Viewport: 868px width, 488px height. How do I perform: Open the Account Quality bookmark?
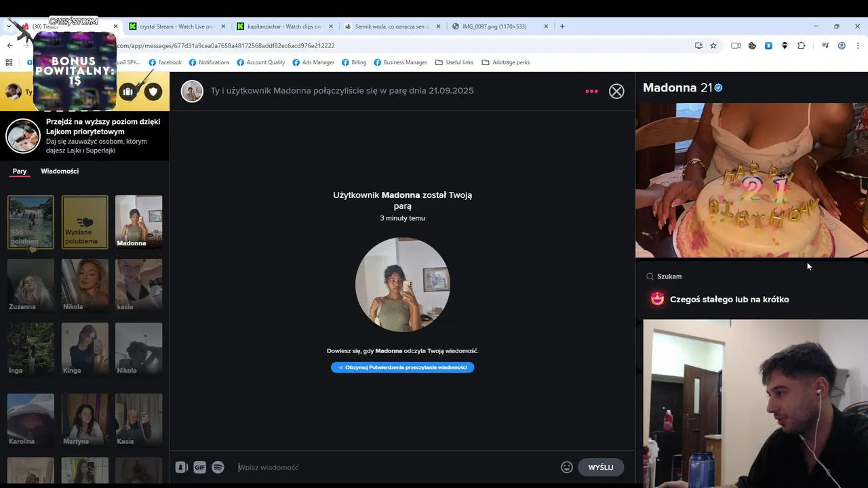[x=260, y=62]
